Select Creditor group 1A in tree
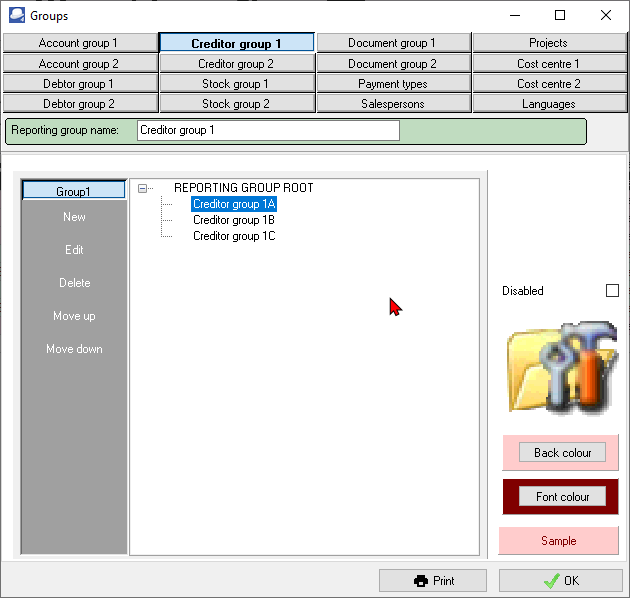This screenshot has width=630, height=598. click(234, 204)
